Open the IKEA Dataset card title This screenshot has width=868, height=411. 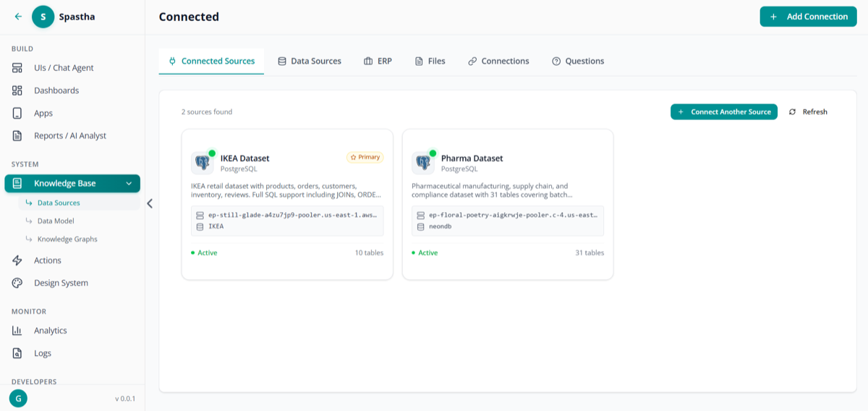tap(244, 158)
